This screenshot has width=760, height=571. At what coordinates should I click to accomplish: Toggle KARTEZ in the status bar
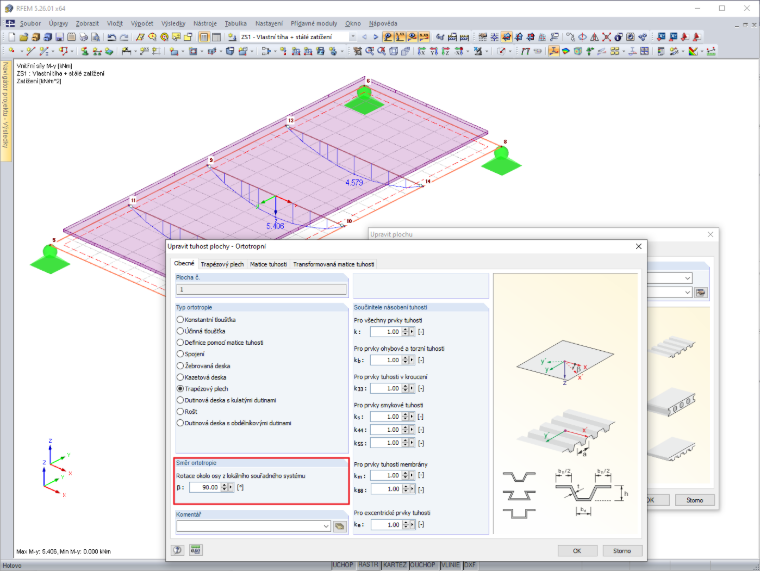tap(395, 565)
